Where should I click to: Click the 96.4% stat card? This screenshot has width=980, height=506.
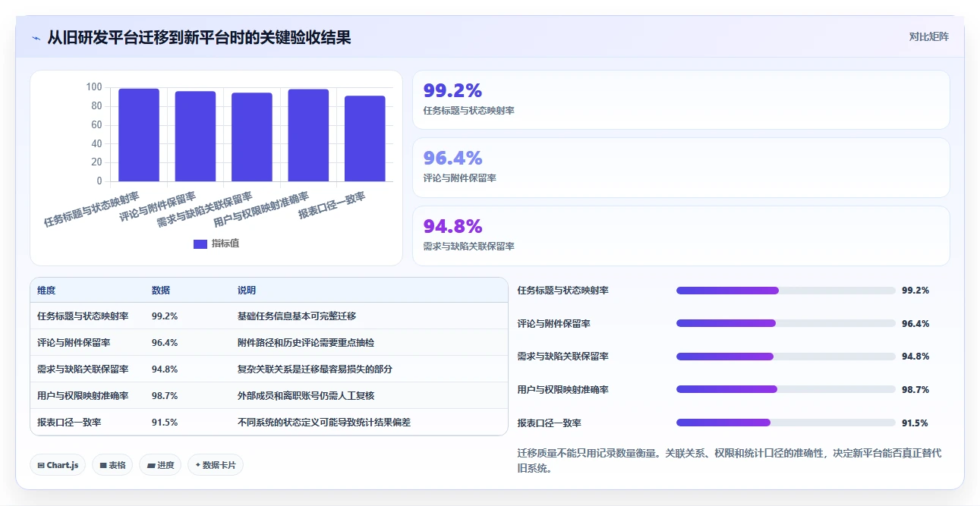[681, 168]
